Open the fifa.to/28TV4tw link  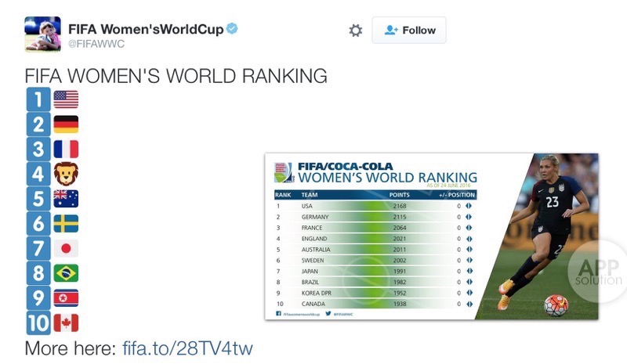pos(187,348)
